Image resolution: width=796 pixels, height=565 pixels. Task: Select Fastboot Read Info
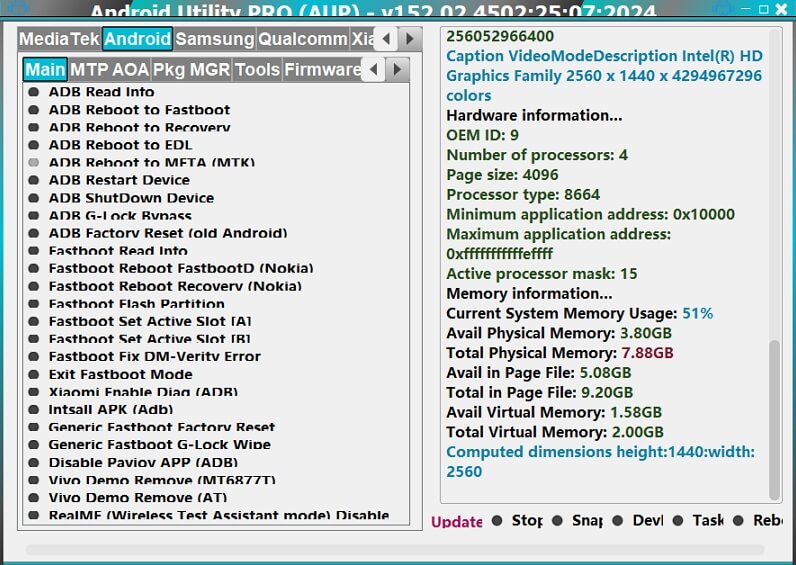[x=108, y=250]
